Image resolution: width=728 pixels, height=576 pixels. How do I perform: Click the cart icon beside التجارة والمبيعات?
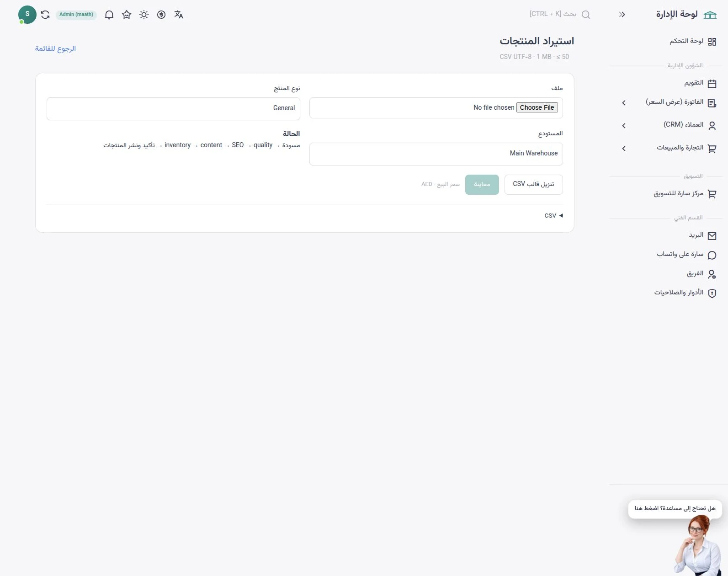tap(712, 149)
